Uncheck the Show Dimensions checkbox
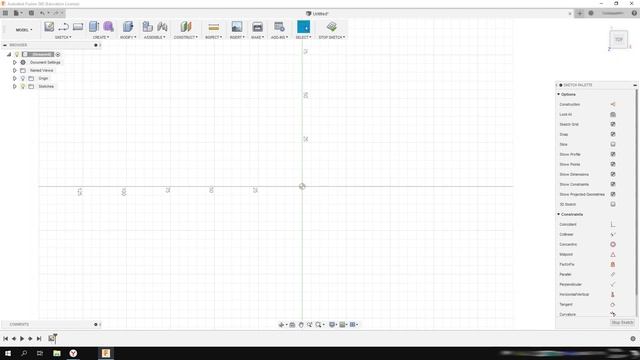Screen dimensions: 640x360 [613, 174]
